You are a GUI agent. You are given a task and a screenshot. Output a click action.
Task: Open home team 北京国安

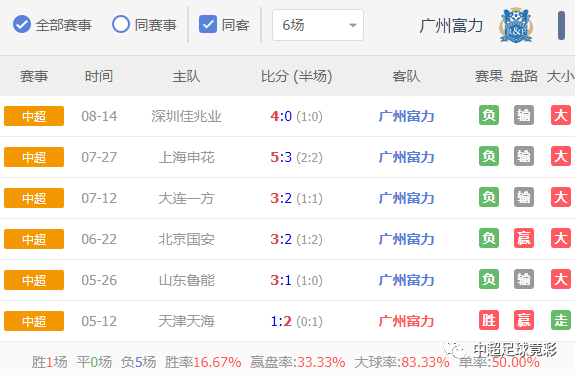[x=186, y=239]
